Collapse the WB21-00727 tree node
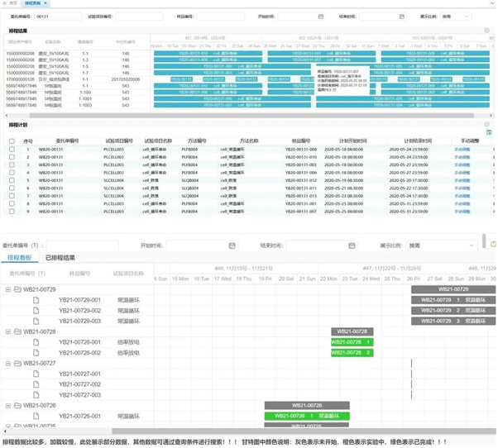Image resolution: width=498 pixels, height=448 pixels. pyautogui.click(x=7, y=363)
